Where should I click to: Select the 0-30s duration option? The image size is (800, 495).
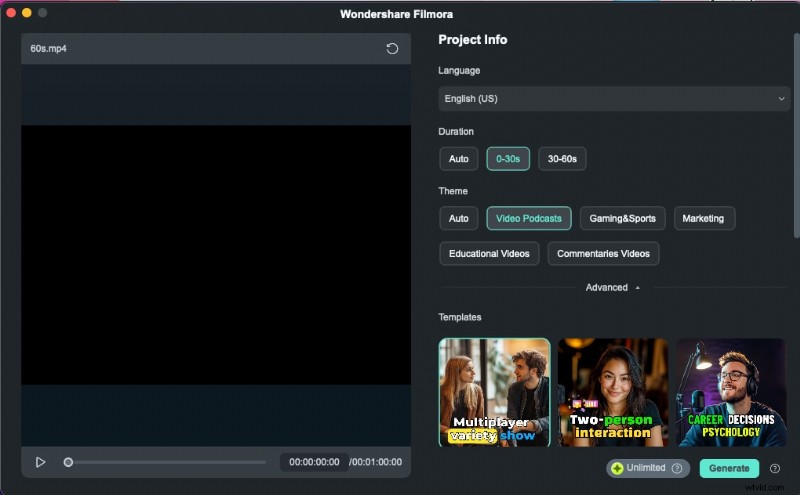508,159
